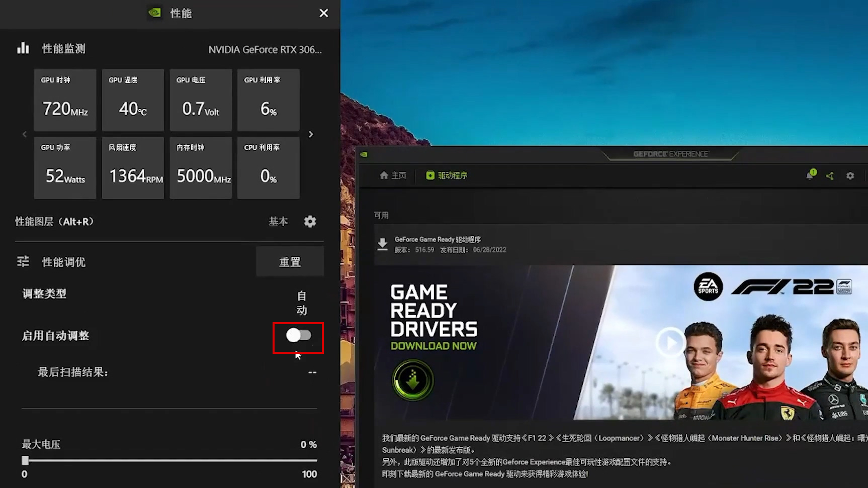The image size is (868, 488).
Task: Open the 基本 overlay mode selector
Action: (x=278, y=222)
